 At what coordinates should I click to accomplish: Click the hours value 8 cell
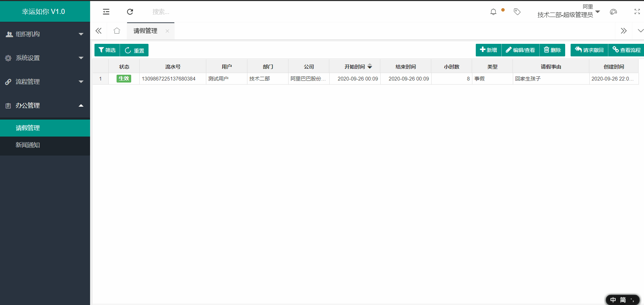pos(452,78)
